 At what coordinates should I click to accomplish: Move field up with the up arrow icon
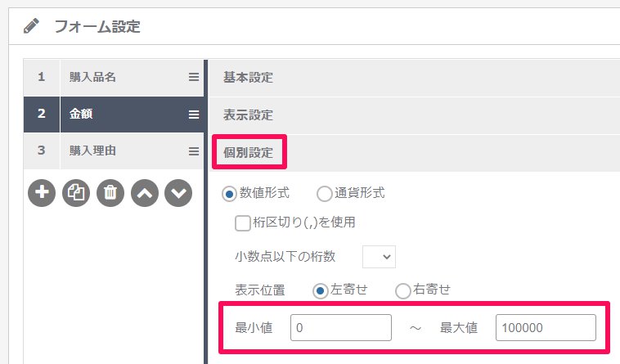pyautogui.click(x=145, y=193)
